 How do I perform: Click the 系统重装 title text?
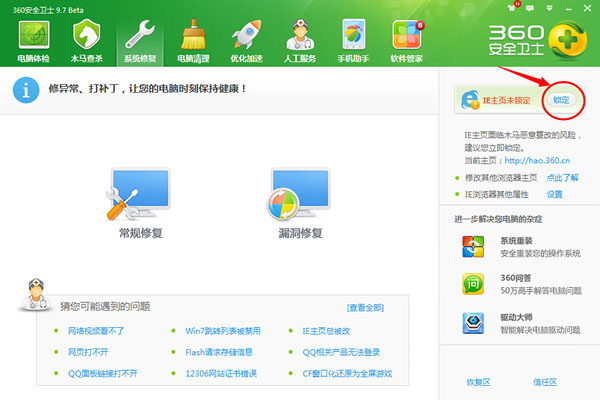pyautogui.click(x=517, y=241)
